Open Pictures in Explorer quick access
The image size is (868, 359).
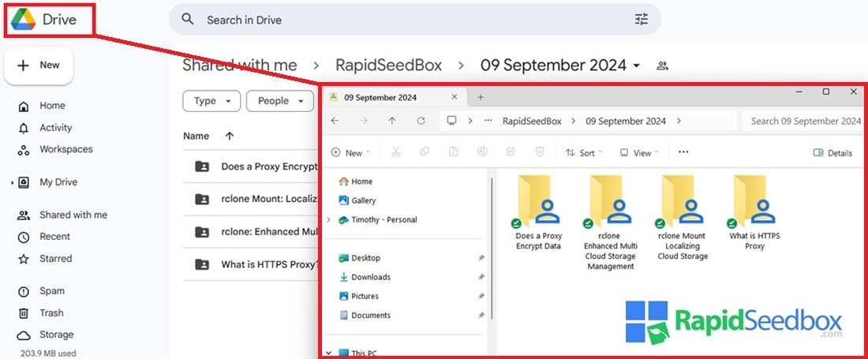(x=358, y=296)
